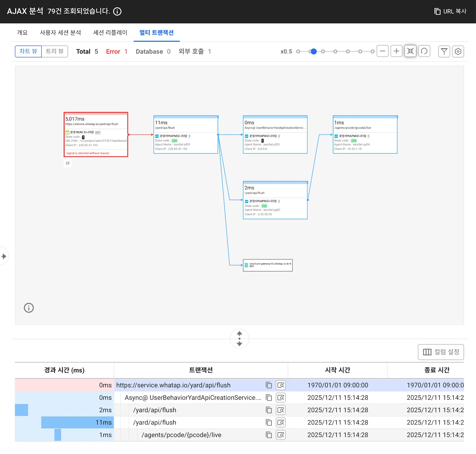Select the 11ms /yard/api/flush row
The width and height of the screenshot is (476, 454).
(x=239, y=422)
